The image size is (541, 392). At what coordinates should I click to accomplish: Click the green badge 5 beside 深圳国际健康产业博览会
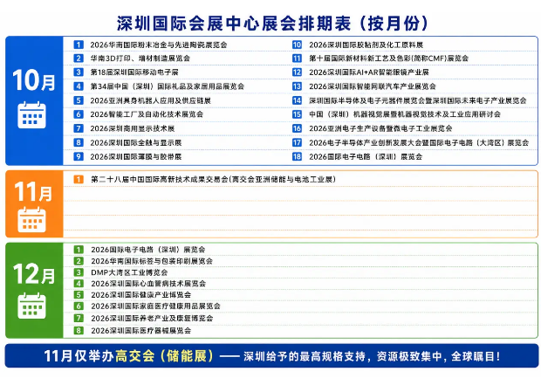point(79,295)
